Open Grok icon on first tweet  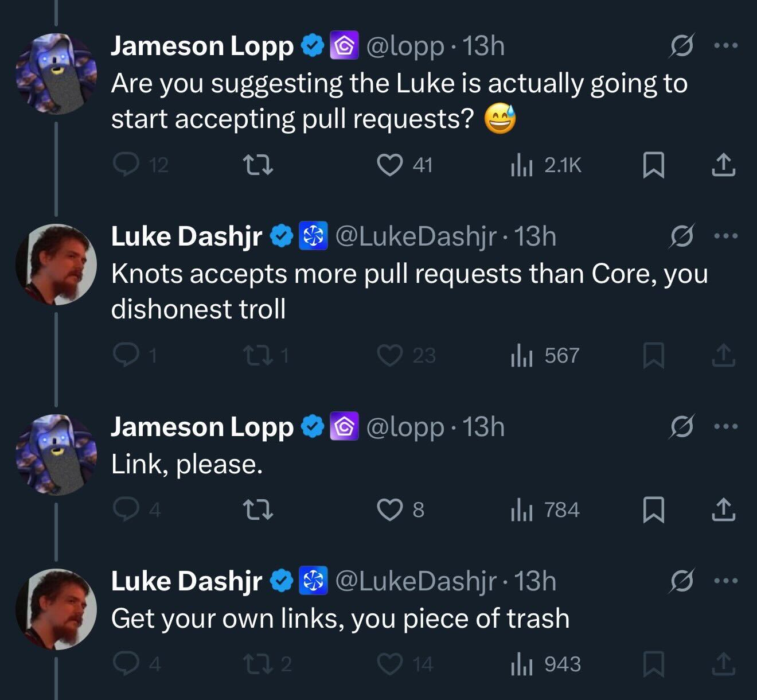[682, 46]
